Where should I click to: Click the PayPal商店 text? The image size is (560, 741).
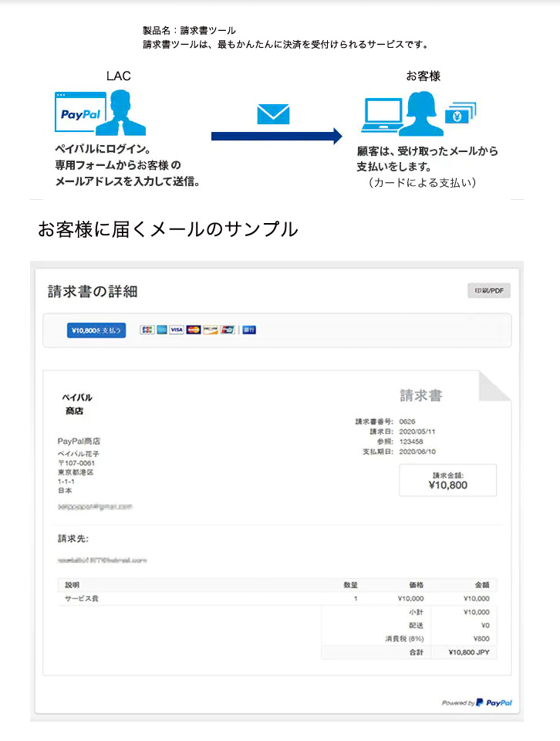(79, 441)
